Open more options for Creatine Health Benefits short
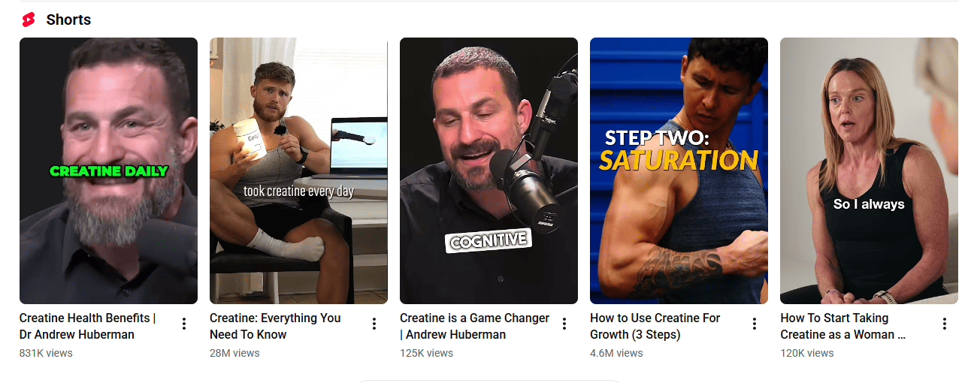 184,324
